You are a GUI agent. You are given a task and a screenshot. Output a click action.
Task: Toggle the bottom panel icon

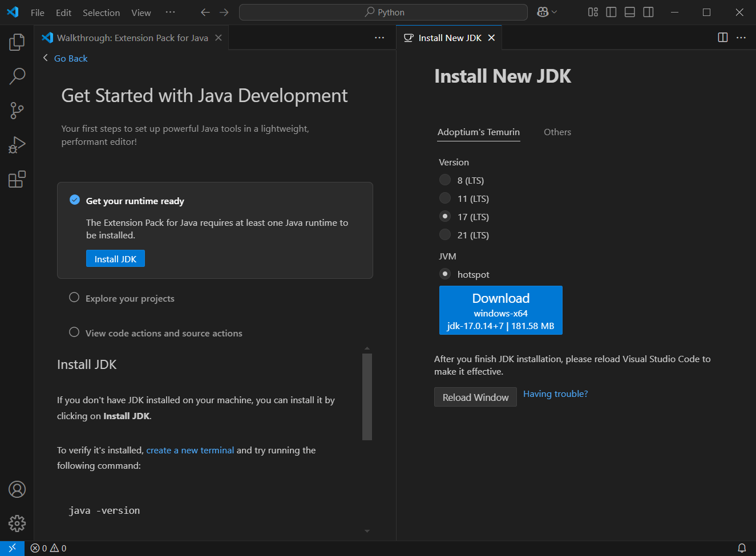pos(630,12)
